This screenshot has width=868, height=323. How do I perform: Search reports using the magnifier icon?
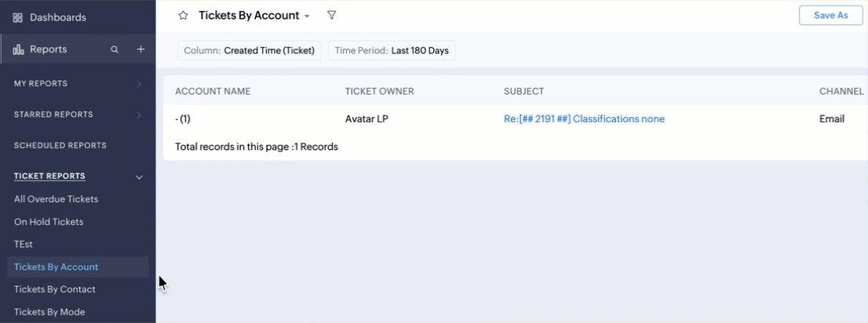115,49
